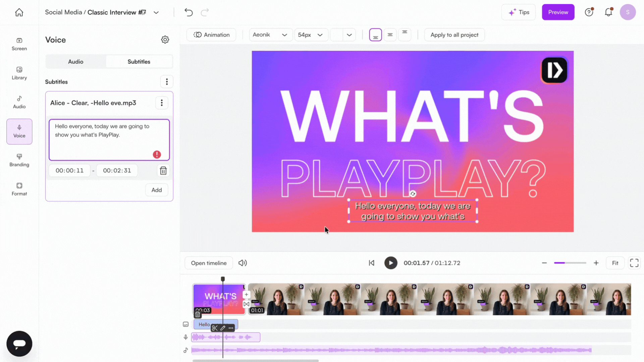Viewport: 644px width, 362px height.
Task: Click the subtitle text field
Action: point(109,140)
